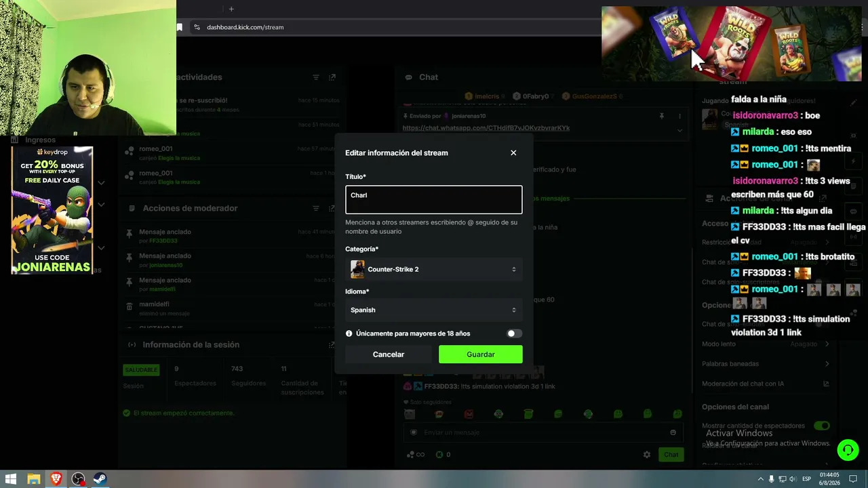Click the info icon beside mayores de 18

pyautogui.click(x=349, y=333)
